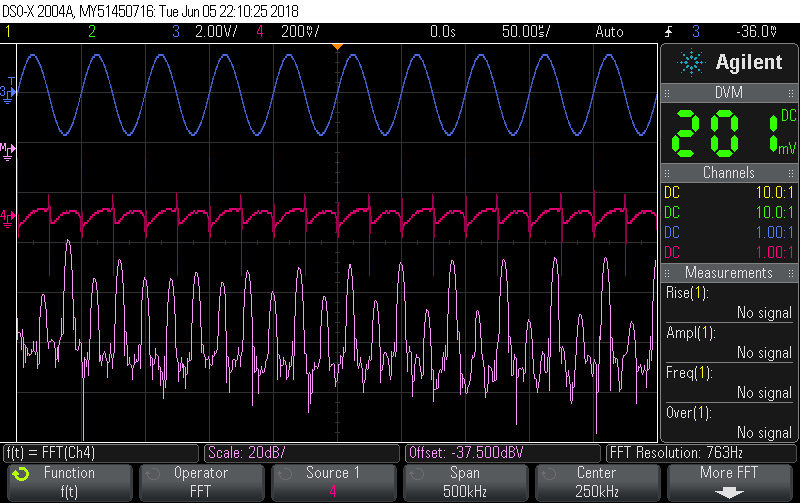Click the Measurements panel left grip handle

[667, 273]
